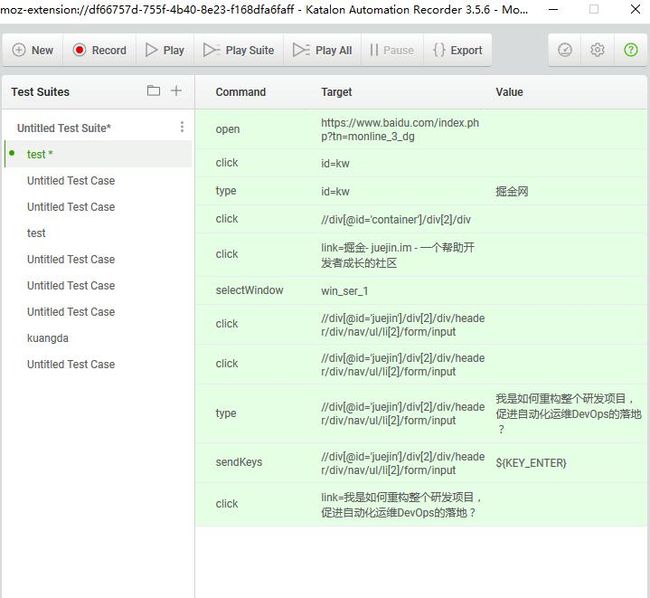Open the speed gauge icon
This screenshot has height=598, width=650.
click(x=565, y=50)
